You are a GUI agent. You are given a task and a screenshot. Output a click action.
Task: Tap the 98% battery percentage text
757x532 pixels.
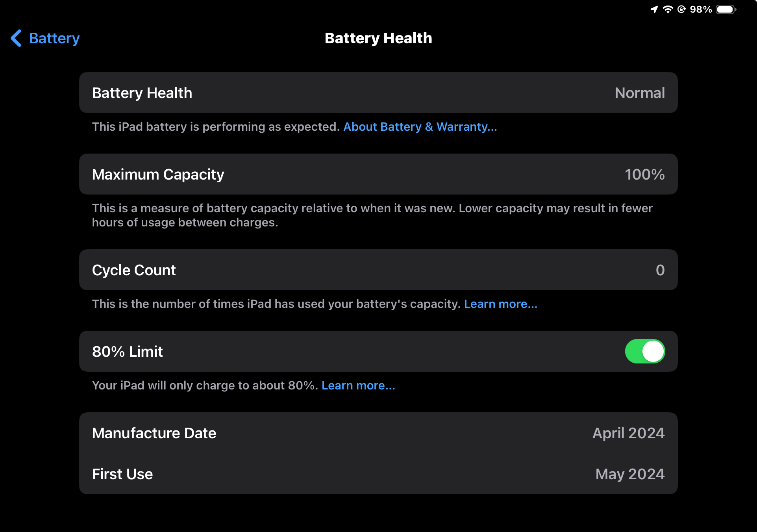coord(701,9)
